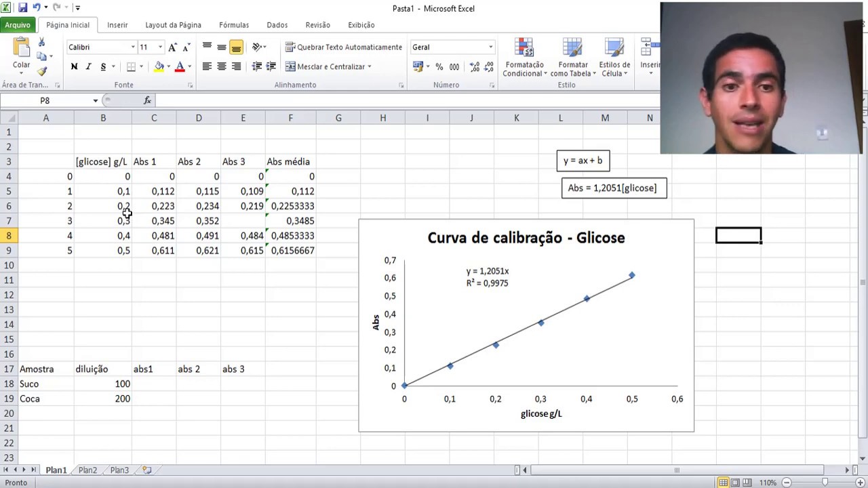
Task: Open the Calibri font name dropdown
Action: click(x=133, y=47)
